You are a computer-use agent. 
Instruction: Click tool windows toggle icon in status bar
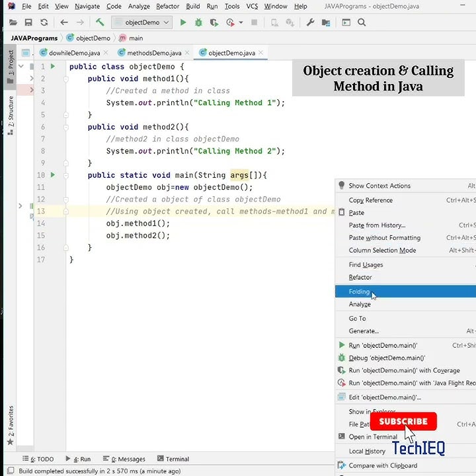tap(11, 471)
